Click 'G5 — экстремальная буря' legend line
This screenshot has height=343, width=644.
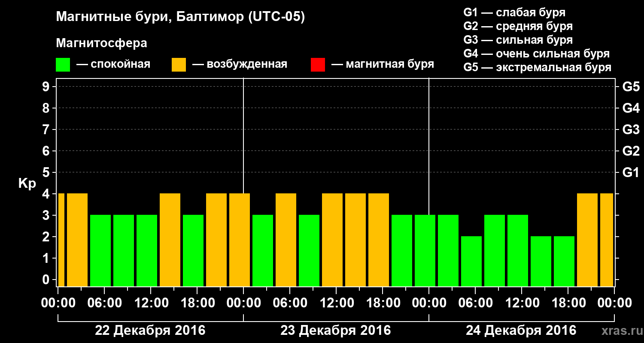tap(538, 67)
